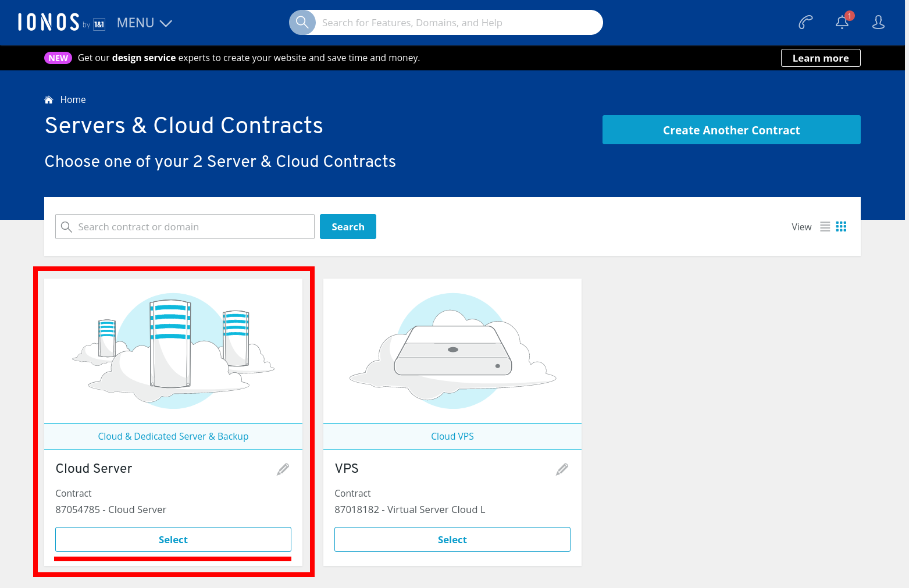Go to Home breadcrumb link

click(x=73, y=100)
